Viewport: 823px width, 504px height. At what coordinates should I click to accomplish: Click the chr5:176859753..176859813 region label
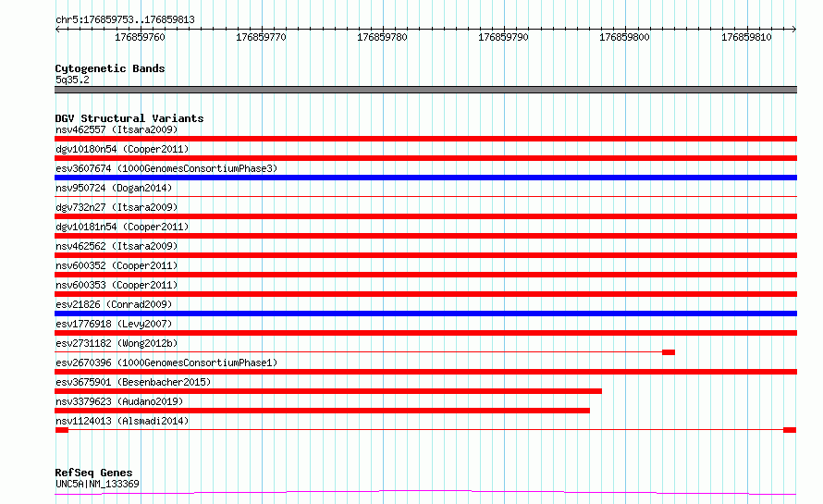pos(125,19)
